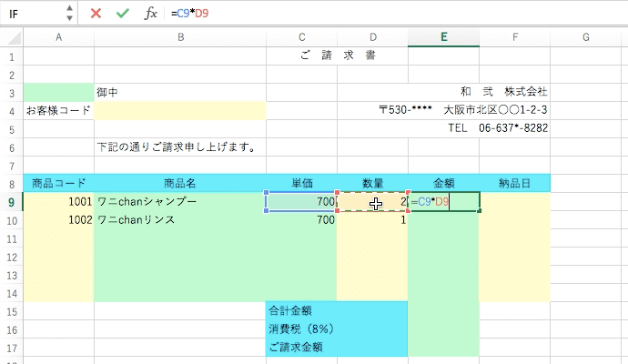Click into the formula bar text =C9*D9

[190, 14]
